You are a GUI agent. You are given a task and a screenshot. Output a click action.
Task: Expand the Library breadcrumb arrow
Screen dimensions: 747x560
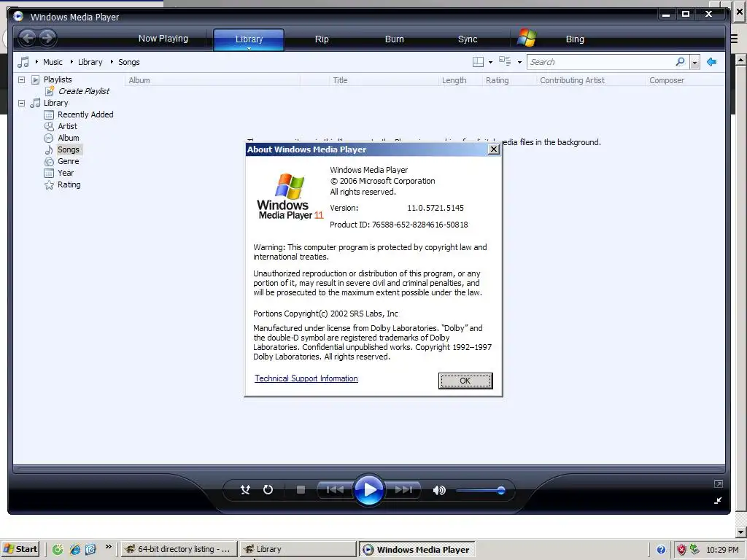(x=71, y=61)
